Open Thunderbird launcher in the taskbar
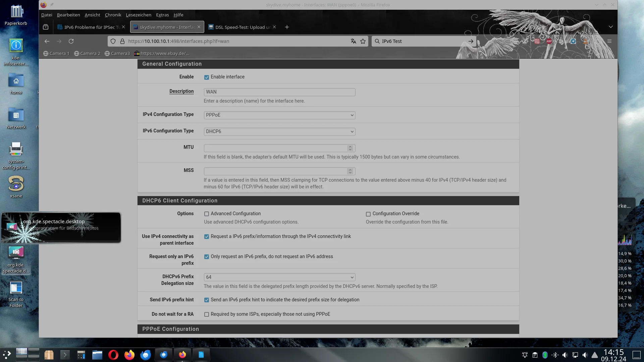 point(145,355)
